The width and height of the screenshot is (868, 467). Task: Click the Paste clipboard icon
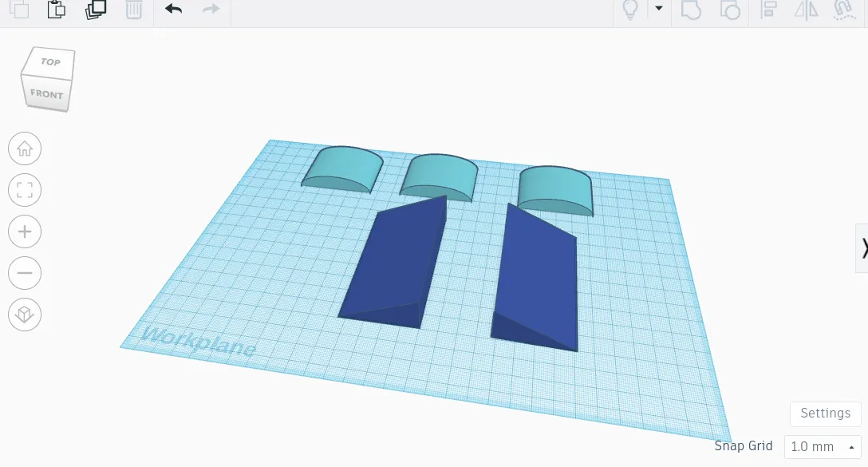[57, 9]
